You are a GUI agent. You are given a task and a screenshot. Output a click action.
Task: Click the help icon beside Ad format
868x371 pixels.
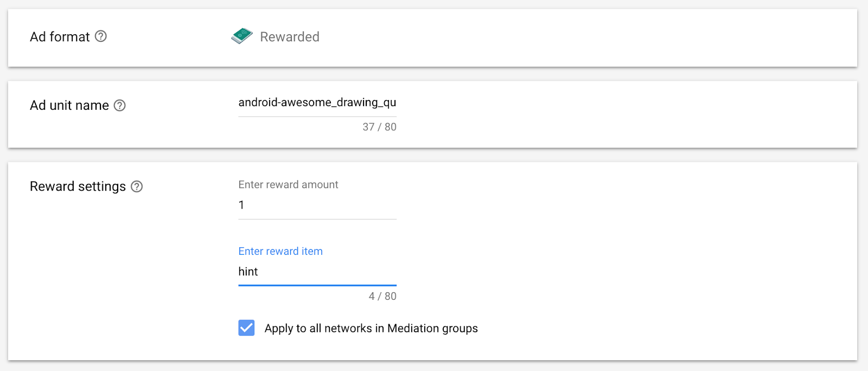(x=101, y=36)
